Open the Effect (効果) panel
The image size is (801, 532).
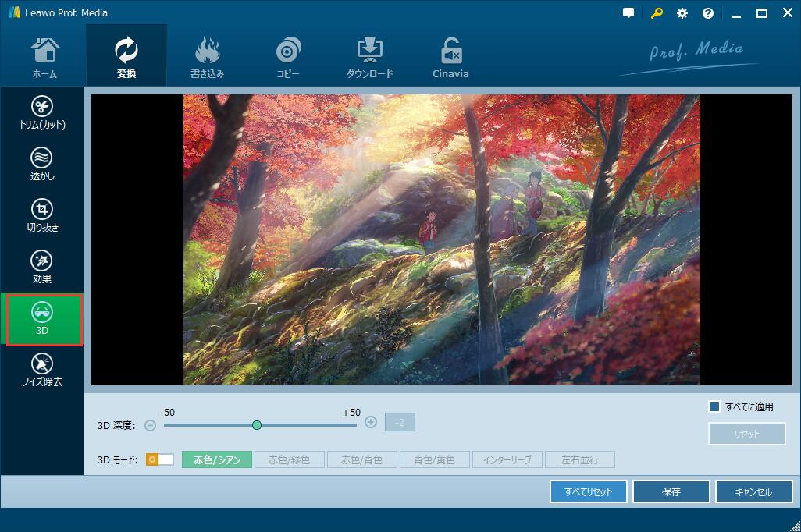tap(42, 267)
